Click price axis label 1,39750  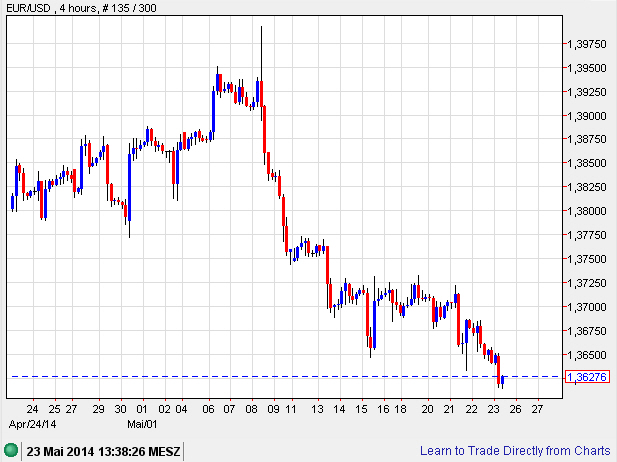pos(587,44)
